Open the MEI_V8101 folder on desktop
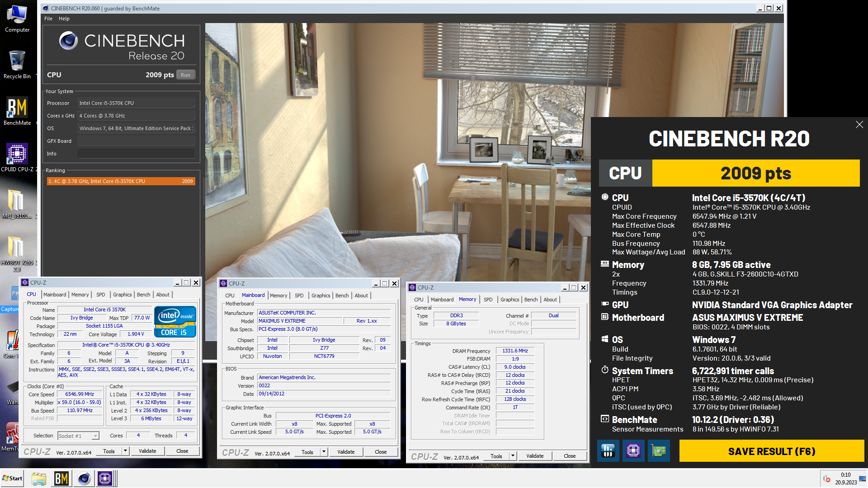This screenshot has height=488, width=868. 17,204
